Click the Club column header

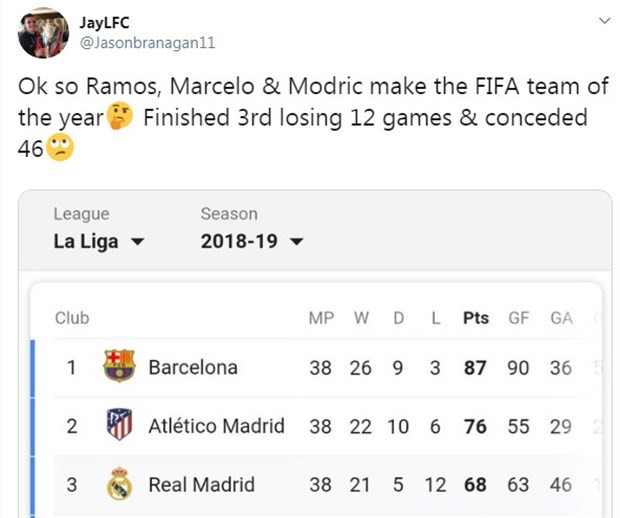pyautogui.click(x=72, y=318)
